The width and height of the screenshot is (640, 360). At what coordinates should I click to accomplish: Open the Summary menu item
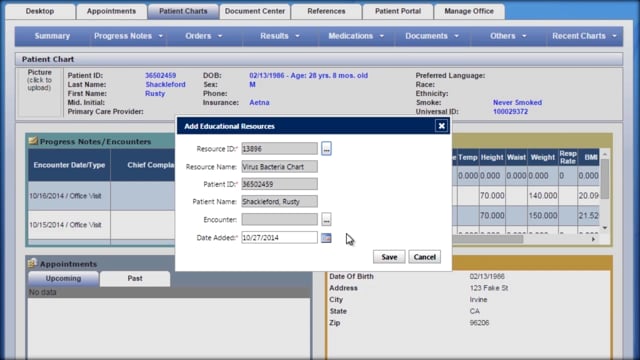[52, 36]
